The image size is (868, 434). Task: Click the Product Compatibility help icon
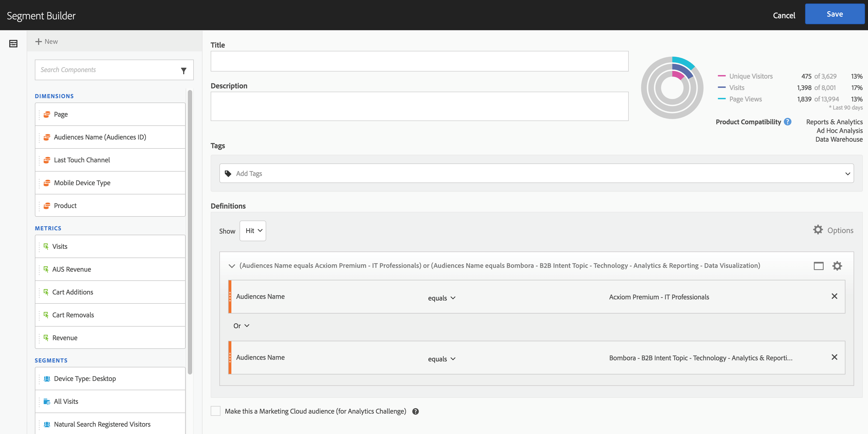(x=787, y=122)
